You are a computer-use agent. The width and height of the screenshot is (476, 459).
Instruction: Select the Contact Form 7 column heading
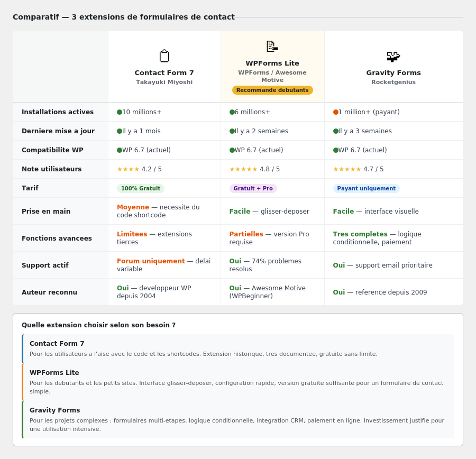coord(164,73)
